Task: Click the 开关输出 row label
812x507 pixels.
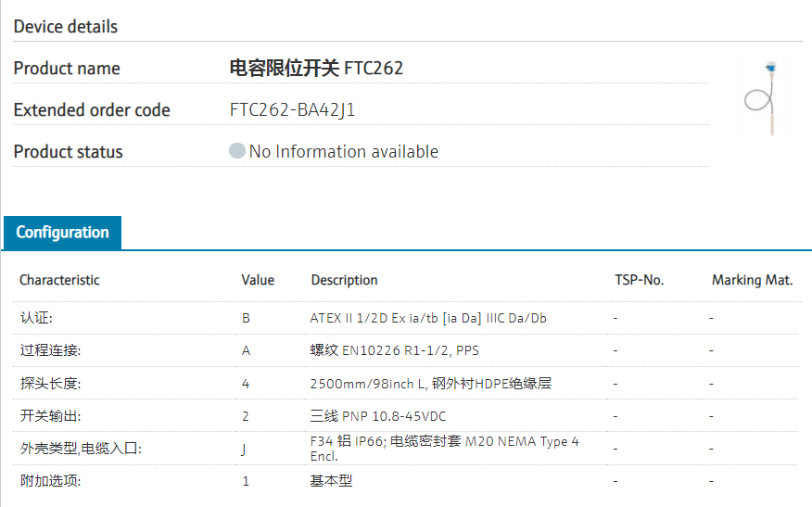Action: click(50, 416)
